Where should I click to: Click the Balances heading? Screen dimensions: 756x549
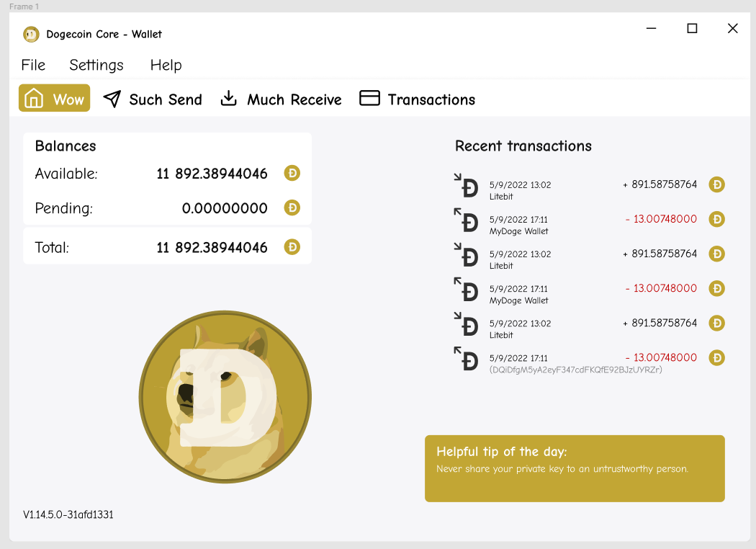click(x=66, y=146)
